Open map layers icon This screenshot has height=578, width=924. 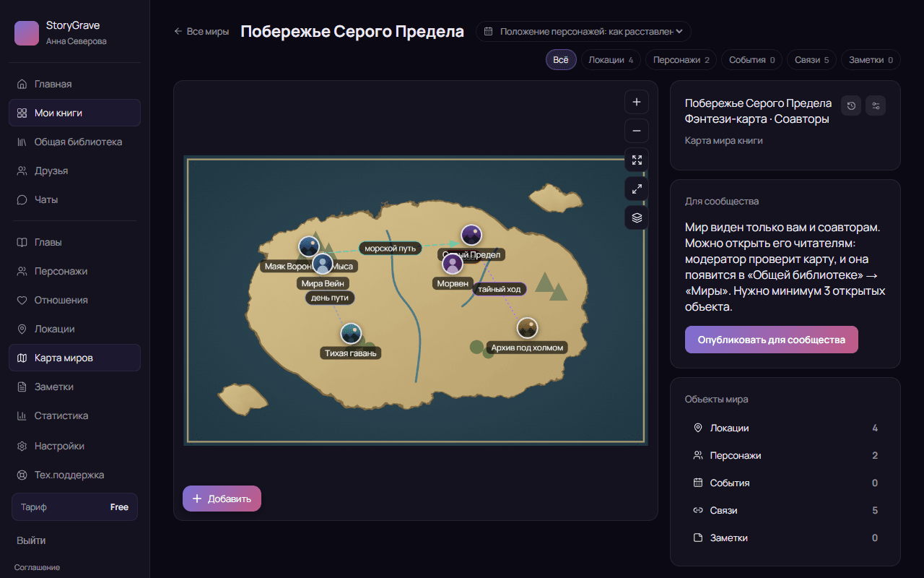pyautogui.click(x=637, y=217)
